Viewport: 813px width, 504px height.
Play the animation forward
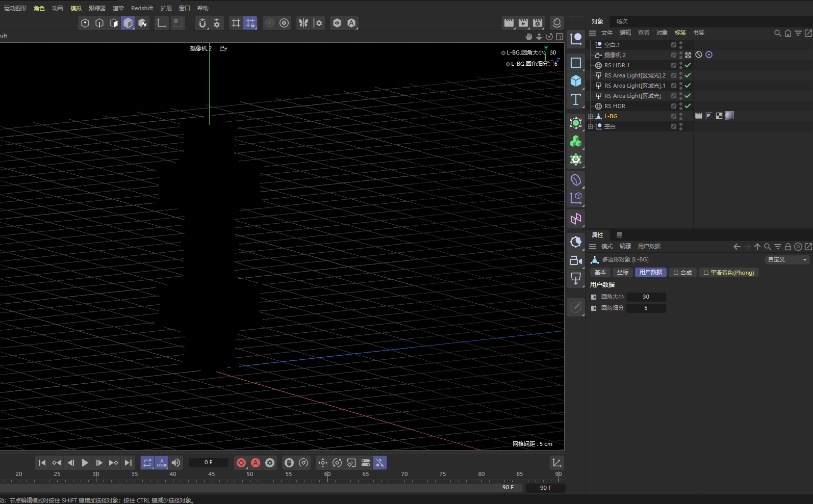point(85,463)
